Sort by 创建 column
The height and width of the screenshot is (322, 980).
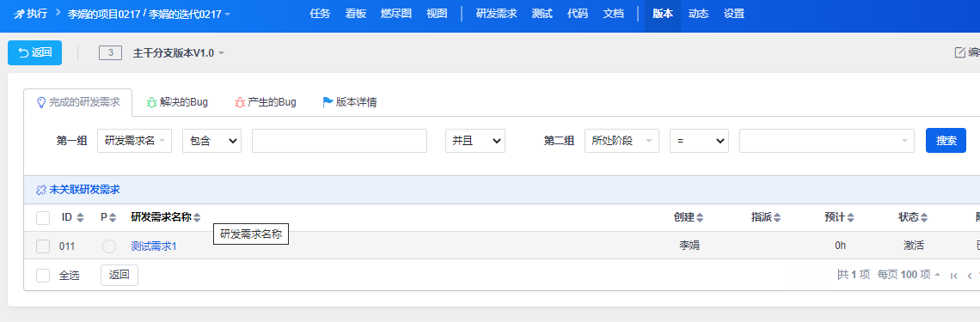click(x=689, y=218)
